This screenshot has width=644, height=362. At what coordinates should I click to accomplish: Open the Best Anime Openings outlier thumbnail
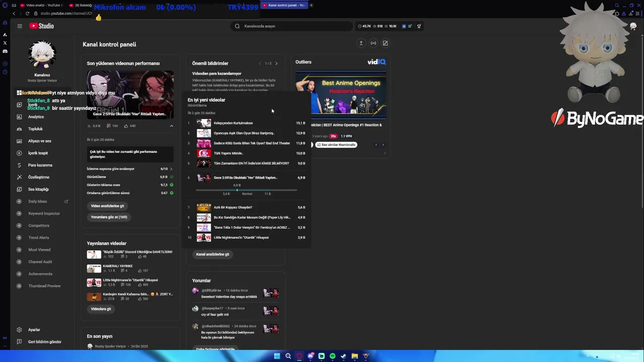[x=341, y=96]
